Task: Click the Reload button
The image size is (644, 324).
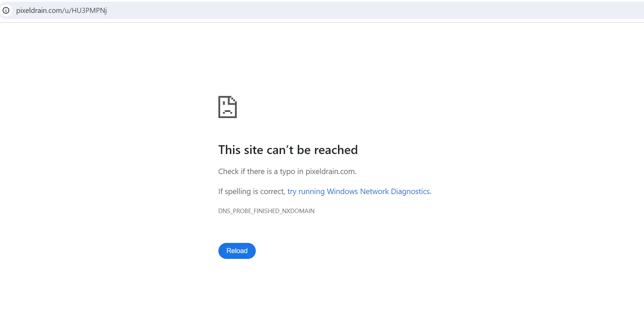Action: tap(237, 251)
